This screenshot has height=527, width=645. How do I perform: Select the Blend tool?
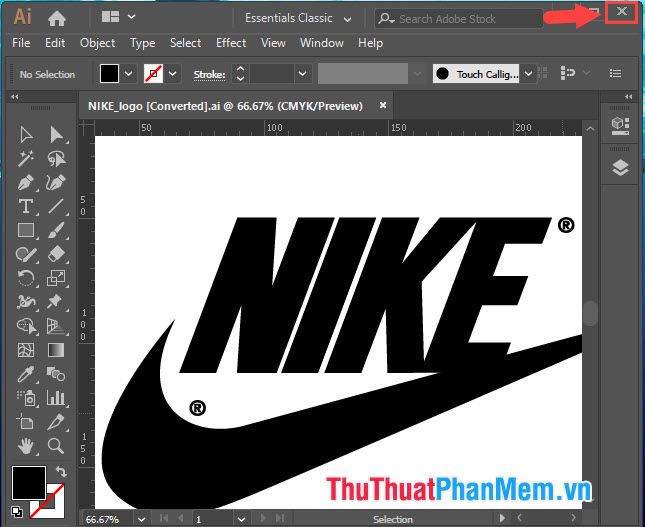coord(56,374)
